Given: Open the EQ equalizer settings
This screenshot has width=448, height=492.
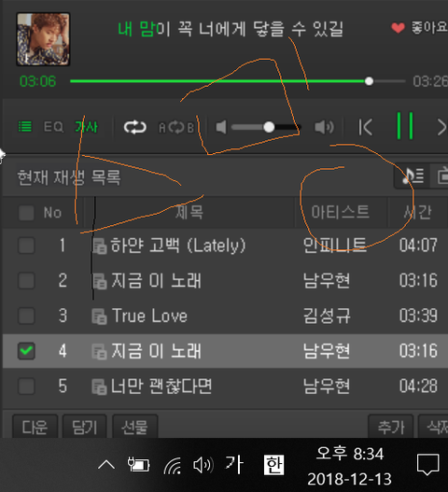Looking at the screenshot, I should point(53,127).
